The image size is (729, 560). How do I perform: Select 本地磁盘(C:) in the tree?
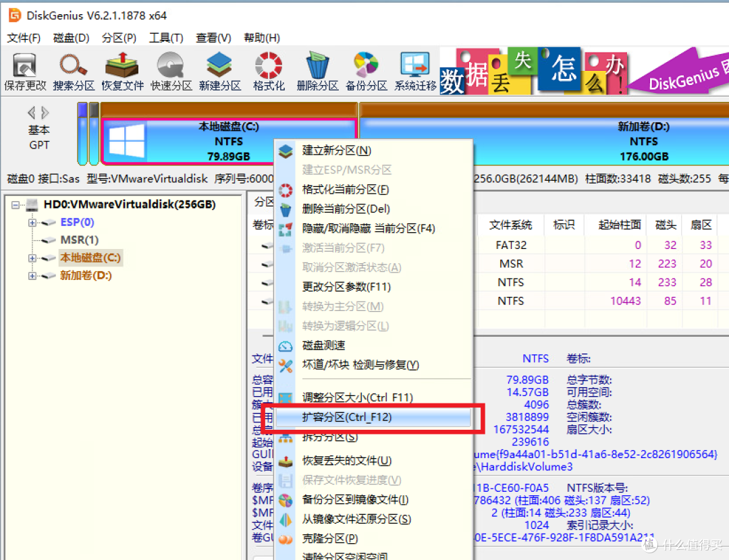(90, 258)
